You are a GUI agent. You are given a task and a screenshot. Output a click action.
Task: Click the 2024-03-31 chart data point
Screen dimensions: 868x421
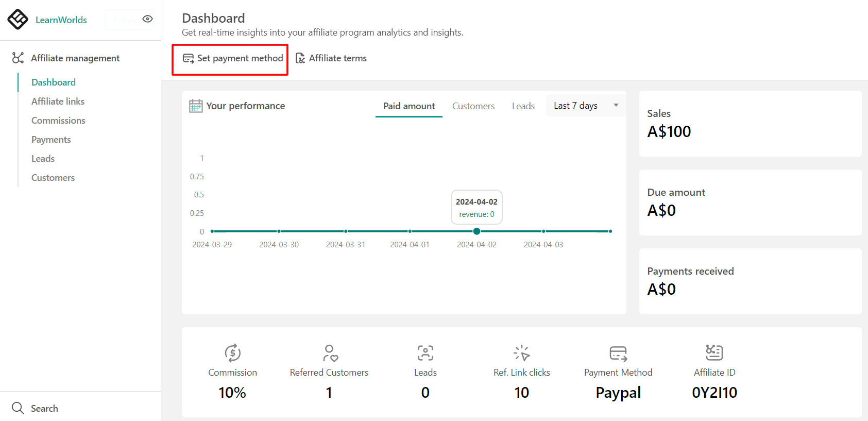click(x=346, y=231)
